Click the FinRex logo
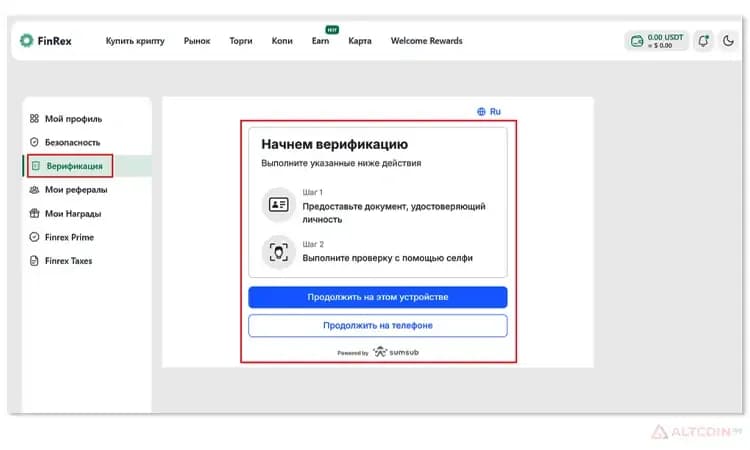This screenshot has height=450, width=750. click(x=45, y=41)
